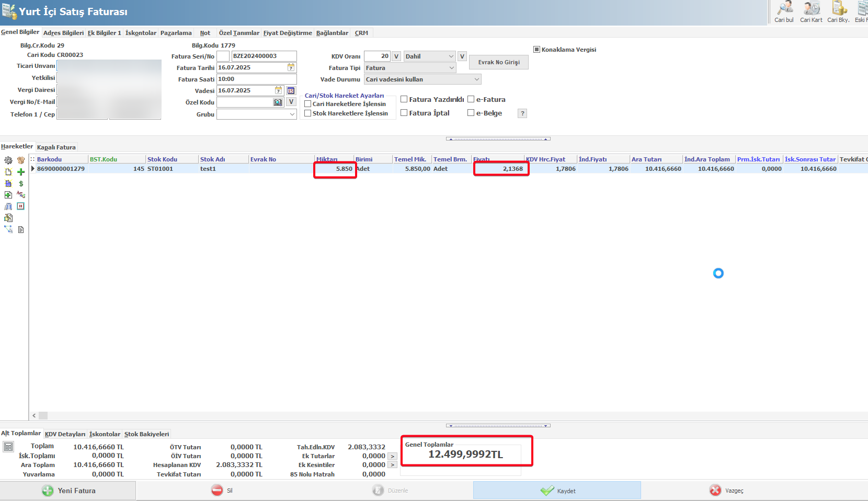Click the Kaydet save button

[557, 491]
